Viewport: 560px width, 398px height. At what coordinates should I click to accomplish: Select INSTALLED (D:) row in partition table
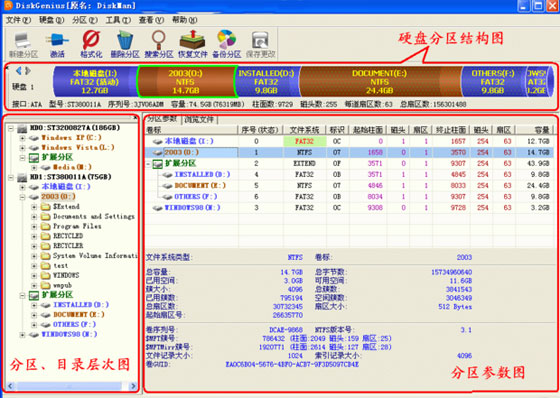(x=350, y=175)
